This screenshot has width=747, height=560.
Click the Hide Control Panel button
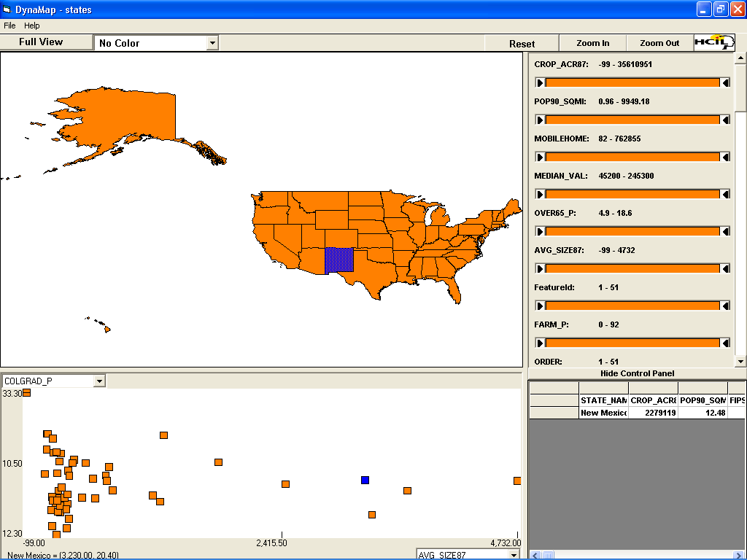coord(637,373)
